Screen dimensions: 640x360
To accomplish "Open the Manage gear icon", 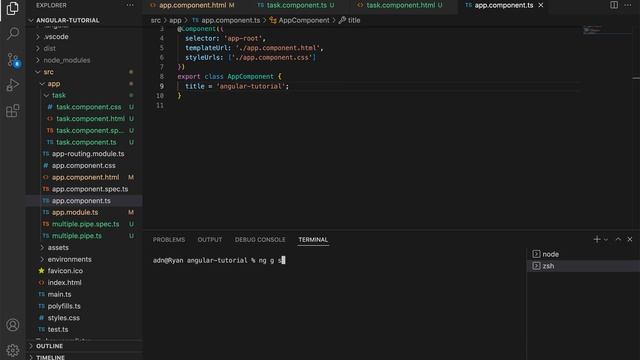I will 13,350.
